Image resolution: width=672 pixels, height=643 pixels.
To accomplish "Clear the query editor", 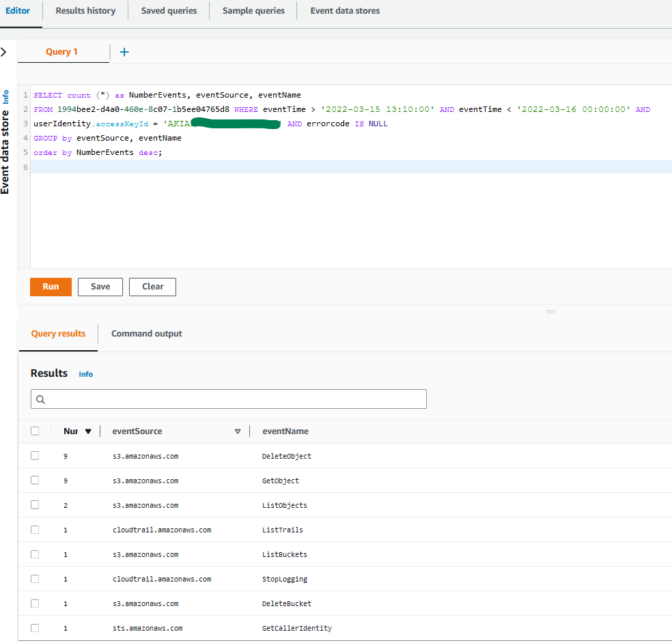I will click(152, 287).
